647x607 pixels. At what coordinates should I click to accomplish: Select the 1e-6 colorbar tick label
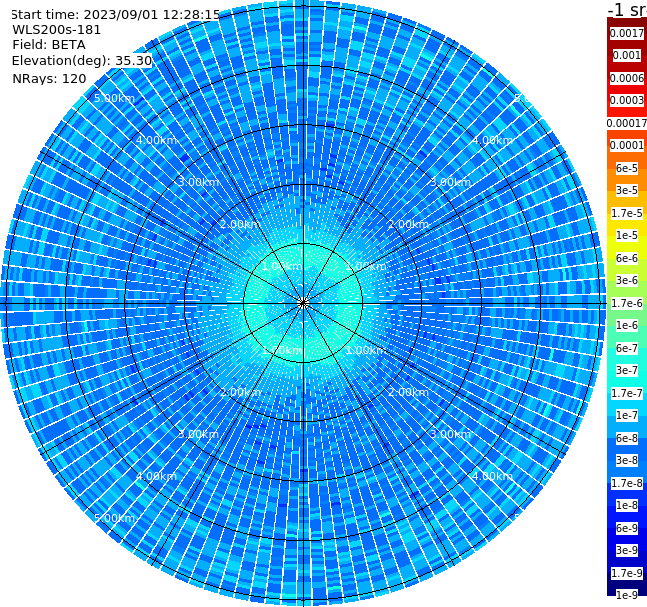pos(627,325)
